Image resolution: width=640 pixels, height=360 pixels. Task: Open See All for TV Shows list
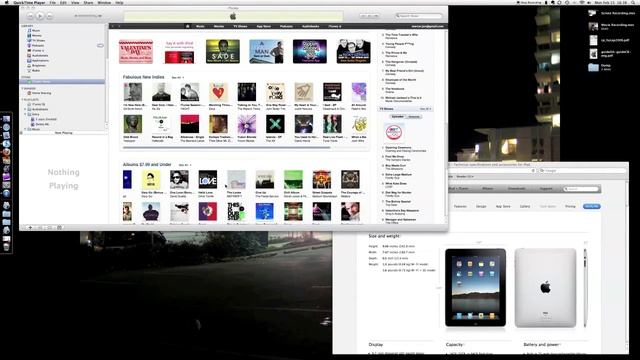[x=425, y=109]
